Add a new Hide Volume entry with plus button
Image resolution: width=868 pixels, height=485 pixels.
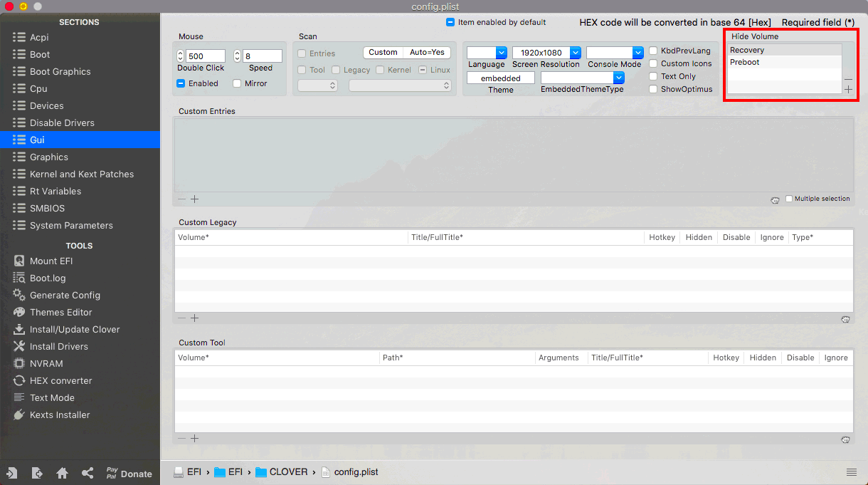coord(848,89)
